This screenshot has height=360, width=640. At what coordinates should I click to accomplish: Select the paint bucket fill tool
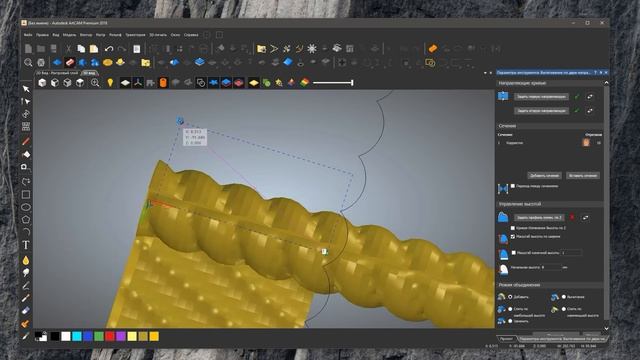26,154
